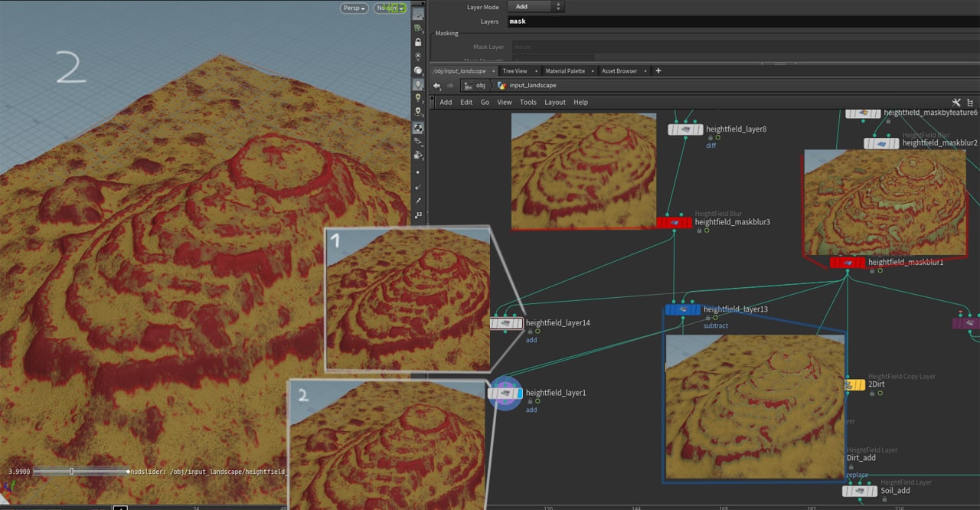980x510 pixels.
Task: Select the red heightfield_maskblur3 node
Action: click(674, 222)
